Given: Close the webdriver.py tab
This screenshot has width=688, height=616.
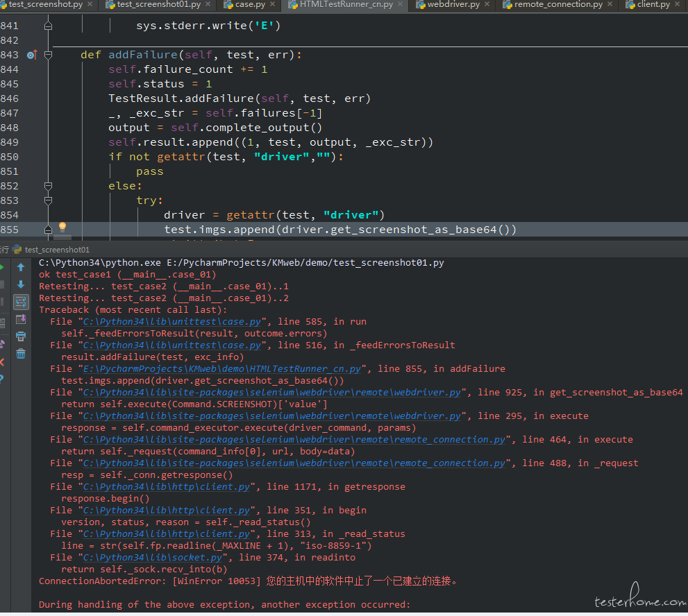Looking at the screenshot, I should 487,4.
